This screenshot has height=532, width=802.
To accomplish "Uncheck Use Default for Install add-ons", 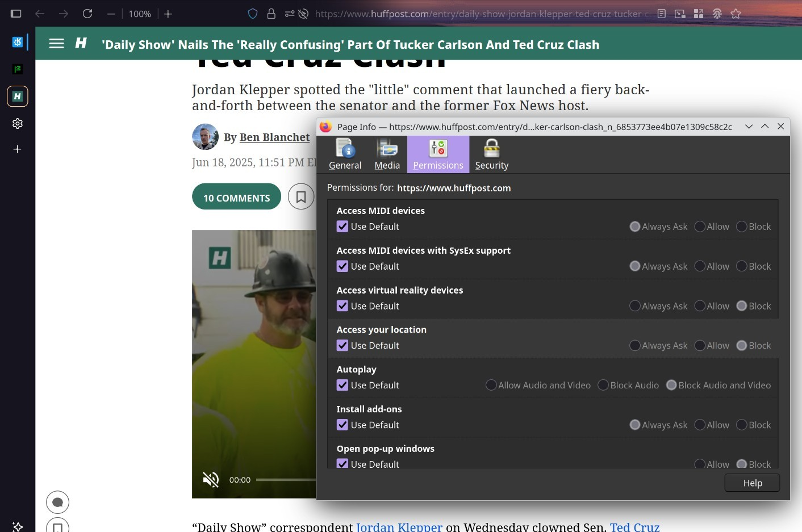I will [342, 425].
